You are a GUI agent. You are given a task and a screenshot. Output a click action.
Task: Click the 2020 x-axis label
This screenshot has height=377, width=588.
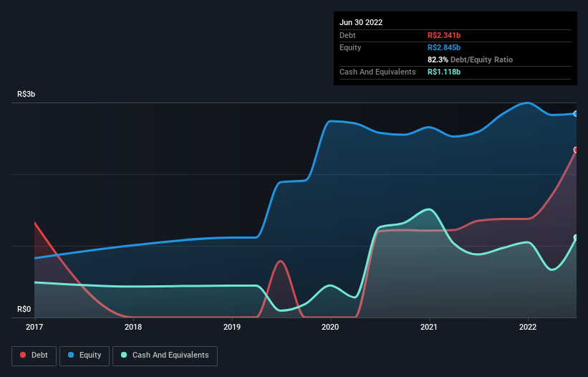(330, 327)
